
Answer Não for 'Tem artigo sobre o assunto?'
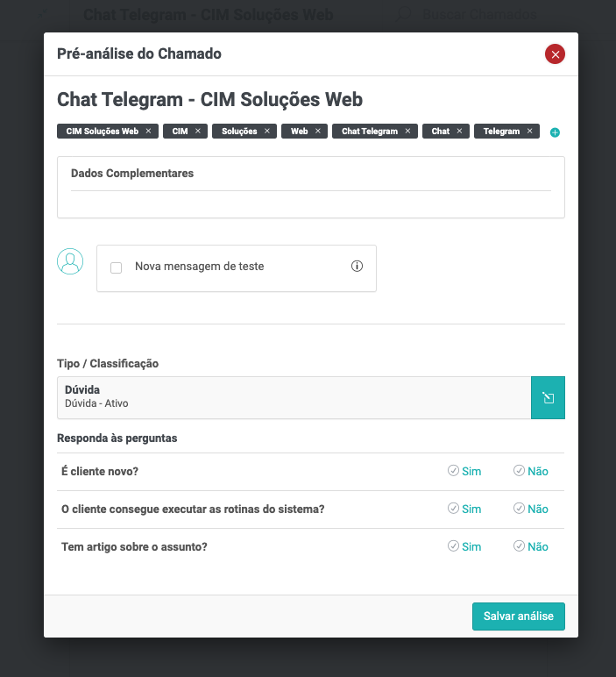(531, 546)
